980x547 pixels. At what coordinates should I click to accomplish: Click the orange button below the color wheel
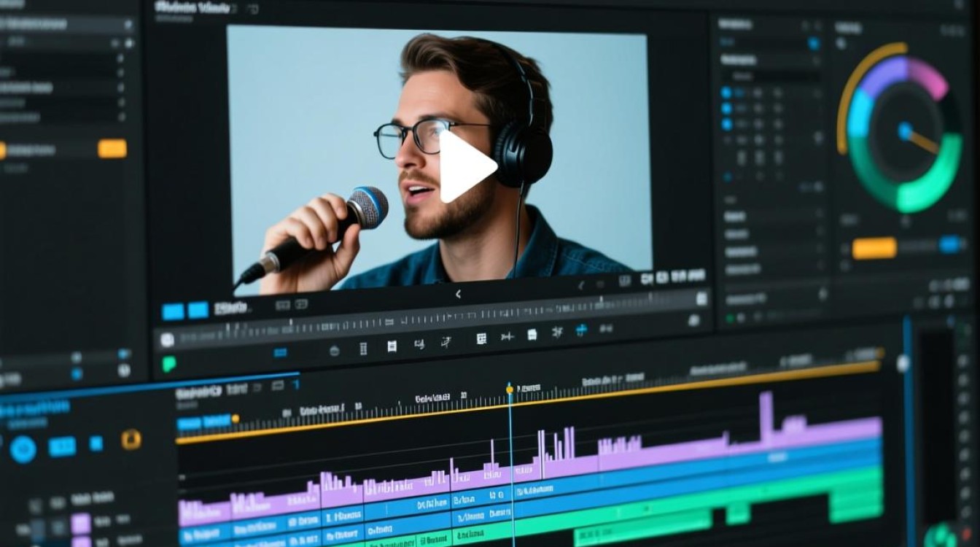pyautogui.click(x=874, y=248)
